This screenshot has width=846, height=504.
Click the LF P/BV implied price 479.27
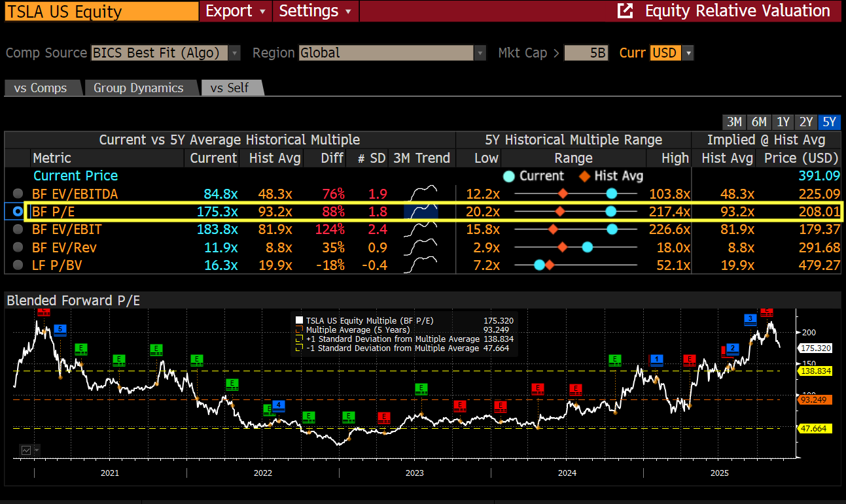click(819, 265)
